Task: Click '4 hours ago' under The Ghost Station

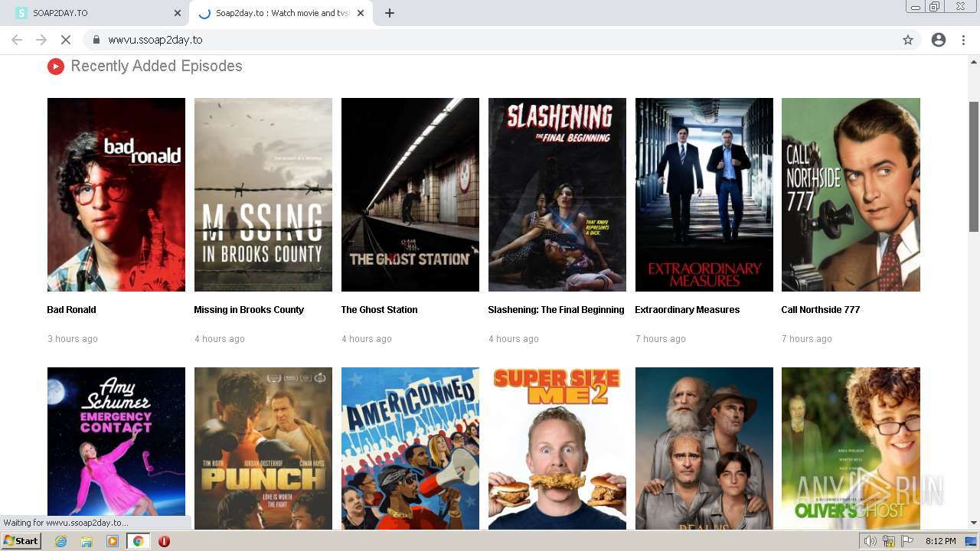Action: (x=367, y=339)
